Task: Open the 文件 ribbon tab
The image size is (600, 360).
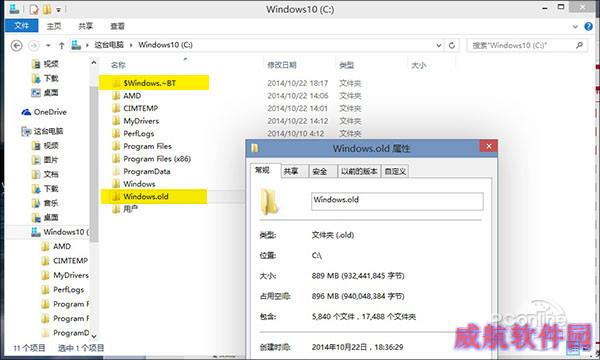Action: coord(21,26)
